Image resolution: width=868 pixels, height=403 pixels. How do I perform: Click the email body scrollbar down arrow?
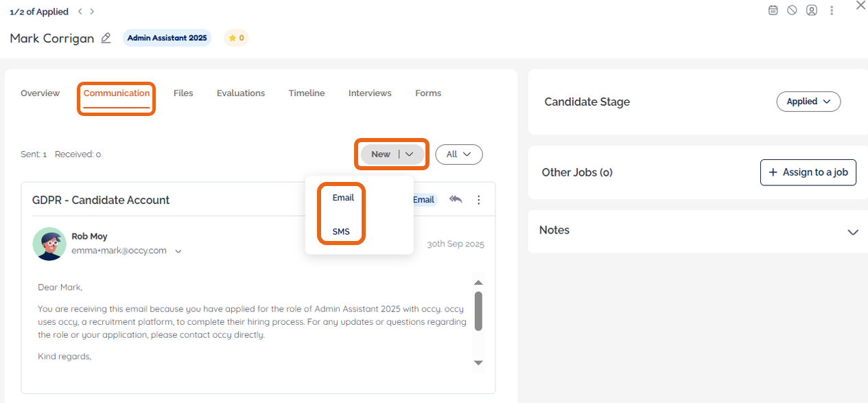coord(479,362)
